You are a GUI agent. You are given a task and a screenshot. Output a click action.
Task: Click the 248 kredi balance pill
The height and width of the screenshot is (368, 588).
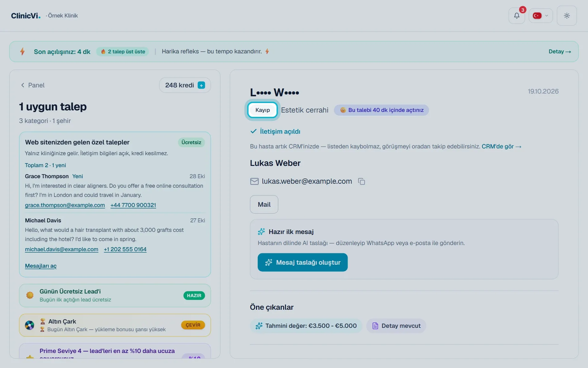pos(185,85)
